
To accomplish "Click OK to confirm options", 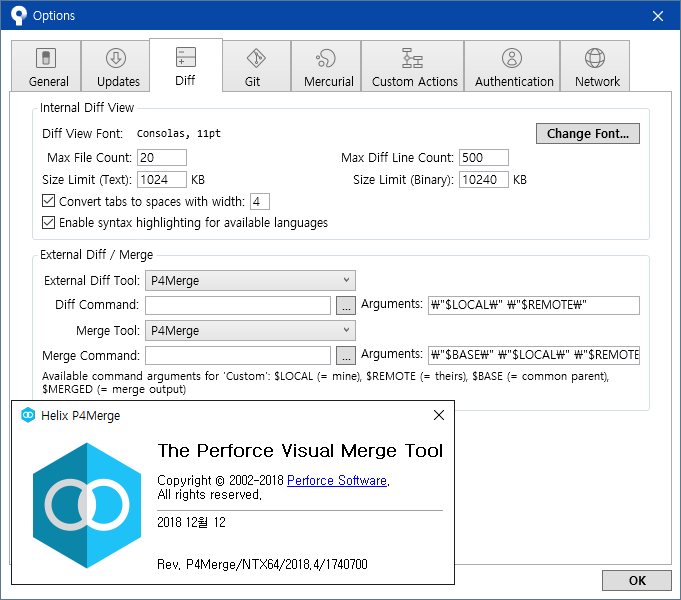I will [x=637, y=580].
